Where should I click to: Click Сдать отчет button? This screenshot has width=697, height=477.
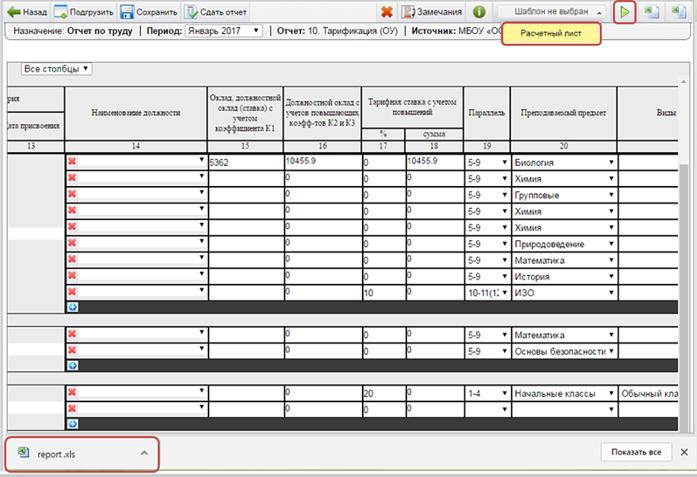pyautogui.click(x=214, y=12)
